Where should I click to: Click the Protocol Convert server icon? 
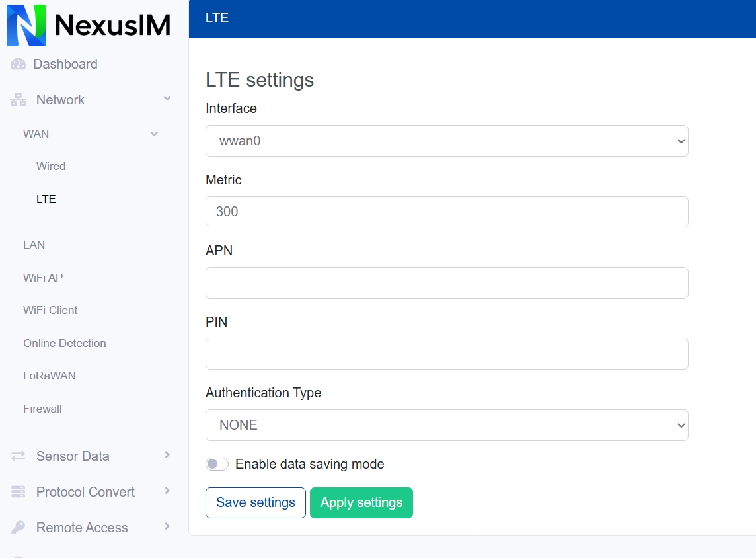pyautogui.click(x=19, y=491)
